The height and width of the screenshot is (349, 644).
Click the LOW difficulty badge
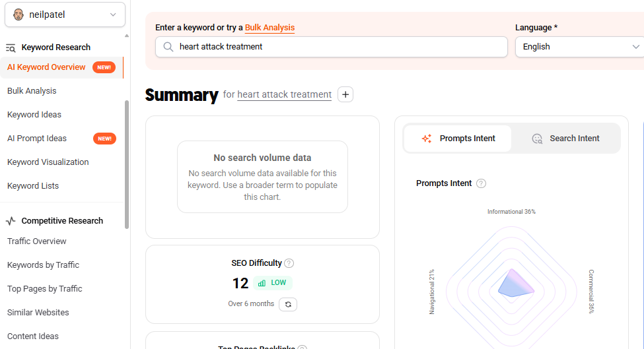click(x=272, y=283)
